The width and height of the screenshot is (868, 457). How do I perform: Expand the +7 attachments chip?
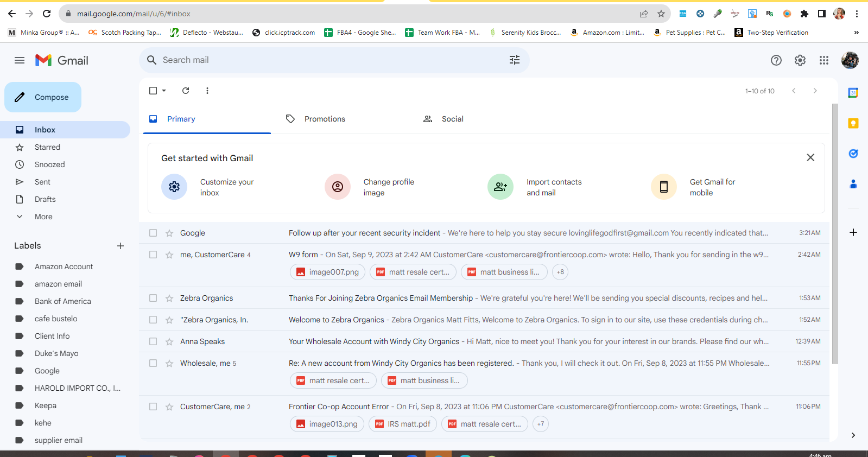[x=540, y=424]
